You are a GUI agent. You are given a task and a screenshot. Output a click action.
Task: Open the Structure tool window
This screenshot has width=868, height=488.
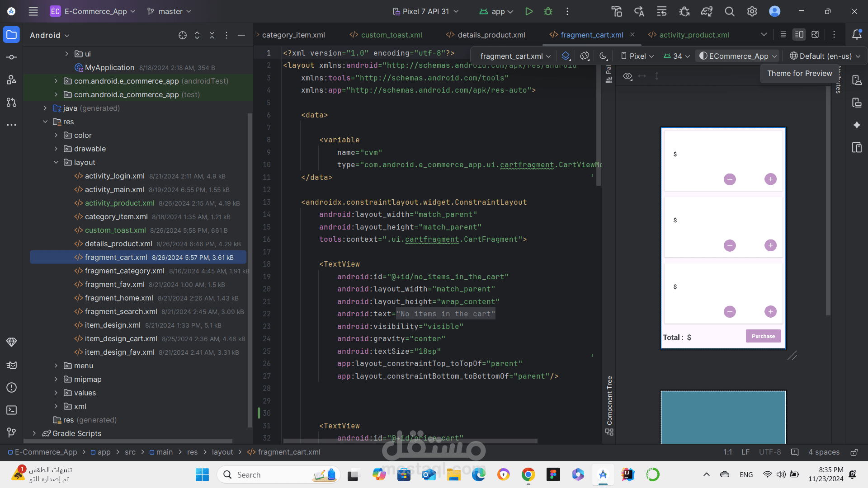pos(11,80)
